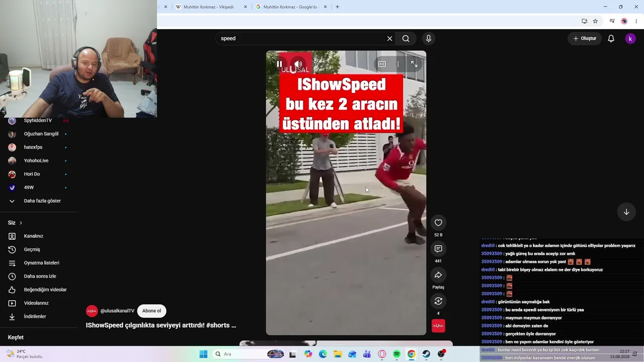Open the Chrome profile avatar
644x362 pixels.
(624, 21)
